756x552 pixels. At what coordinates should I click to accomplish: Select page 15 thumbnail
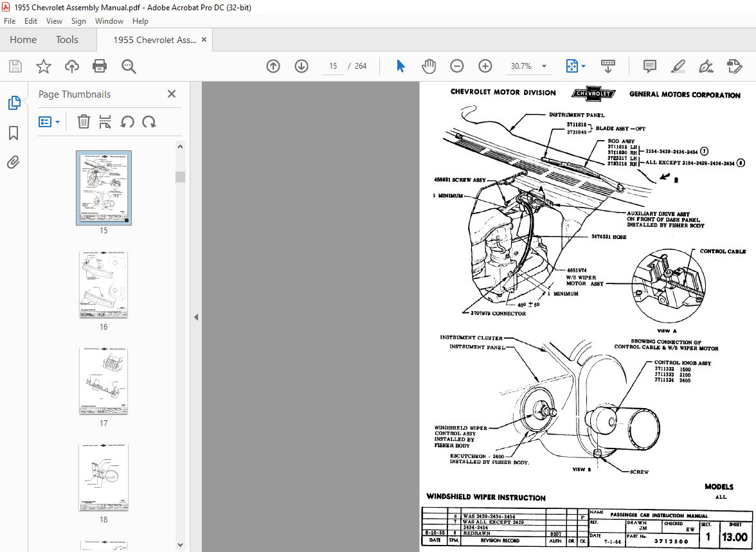click(104, 188)
